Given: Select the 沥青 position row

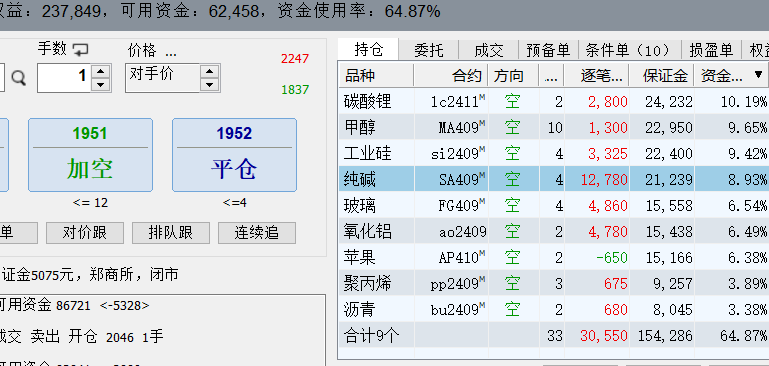Looking at the screenshot, I should click(554, 309).
